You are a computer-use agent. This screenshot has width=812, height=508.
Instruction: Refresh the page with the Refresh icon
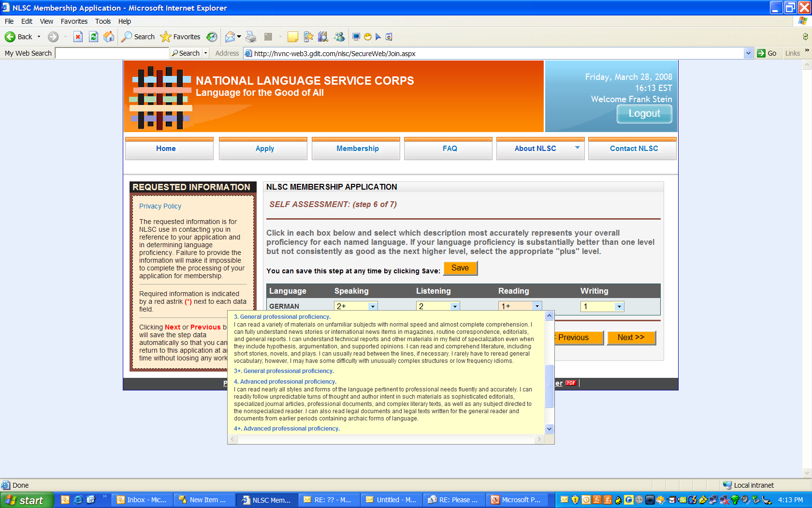(94, 37)
